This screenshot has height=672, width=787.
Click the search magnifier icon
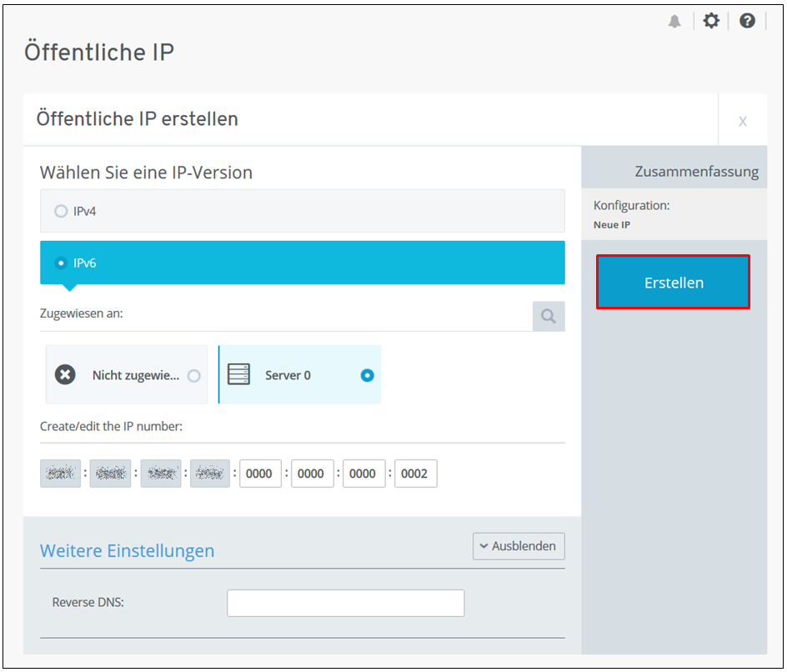pyautogui.click(x=548, y=316)
